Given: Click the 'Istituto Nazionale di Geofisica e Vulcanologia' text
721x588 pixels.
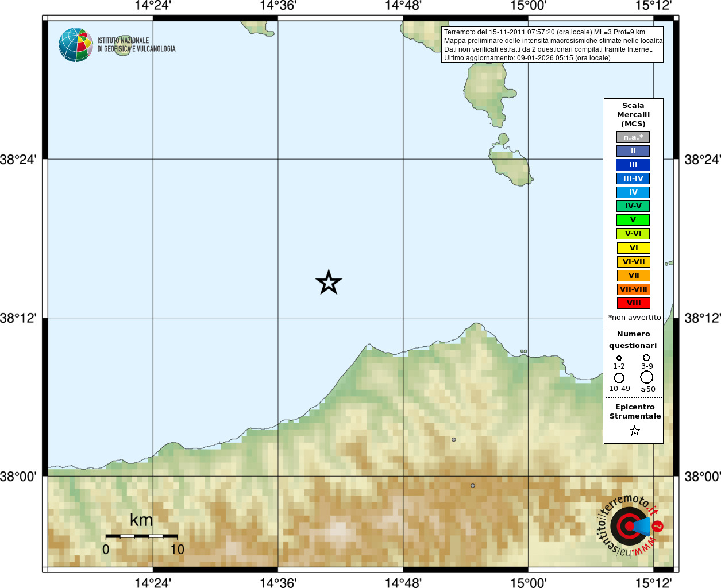Looking at the screenshot, I should [136, 45].
